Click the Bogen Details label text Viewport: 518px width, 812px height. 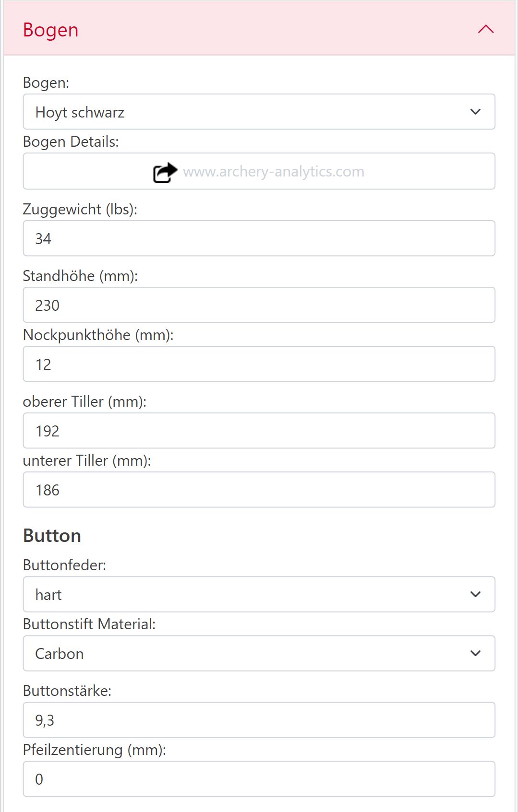pos(71,142)
